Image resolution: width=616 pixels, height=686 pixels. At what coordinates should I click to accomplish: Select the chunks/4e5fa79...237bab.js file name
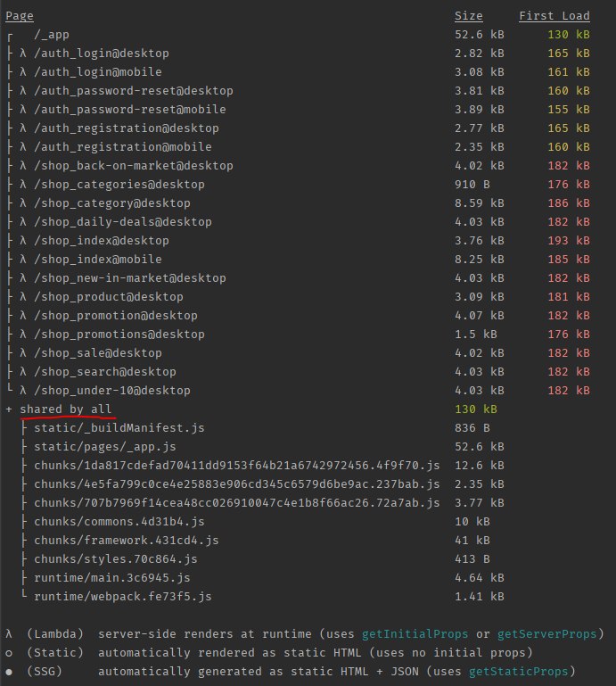click(237, 484)
